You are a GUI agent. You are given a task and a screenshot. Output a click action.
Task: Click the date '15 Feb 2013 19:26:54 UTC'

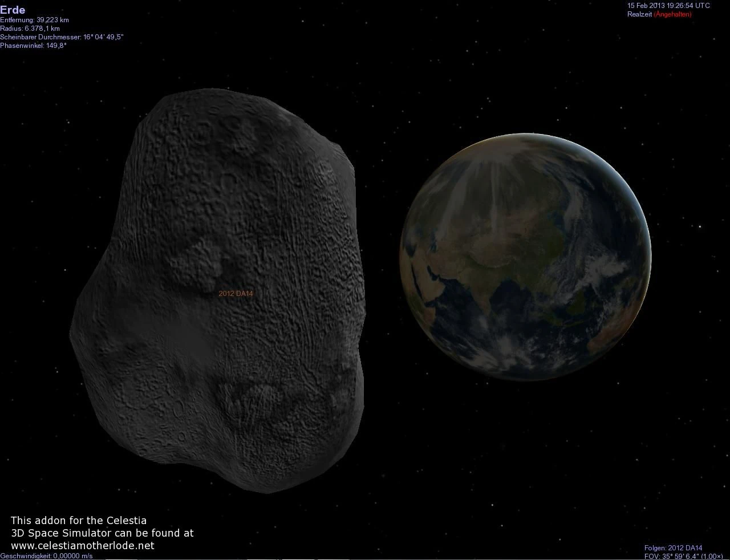[x=668, y=6]
